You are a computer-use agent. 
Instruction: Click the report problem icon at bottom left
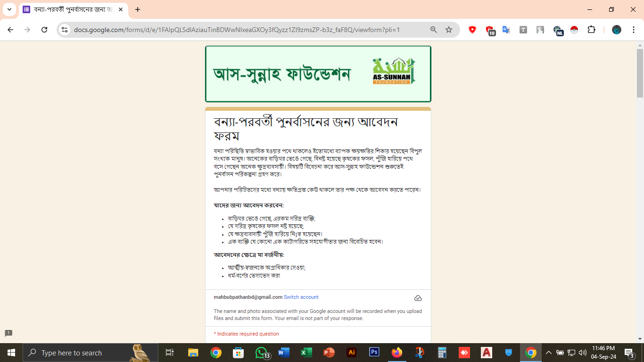[x=8, y=333]
